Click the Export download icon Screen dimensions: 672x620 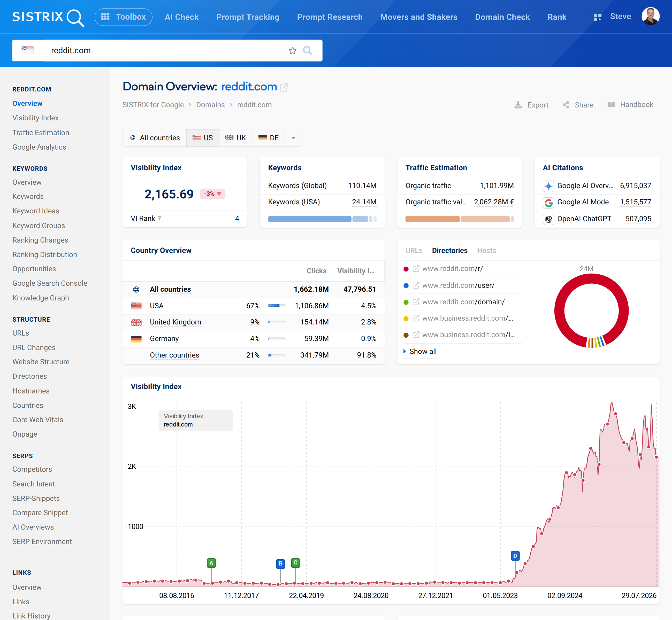click(x=518, y=105)
